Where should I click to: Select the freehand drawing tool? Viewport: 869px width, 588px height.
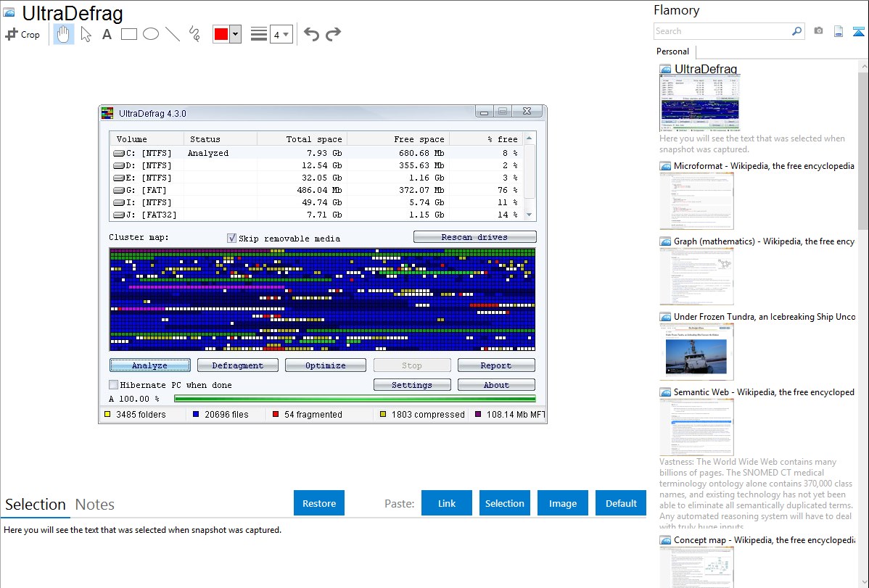coord(194,34)
